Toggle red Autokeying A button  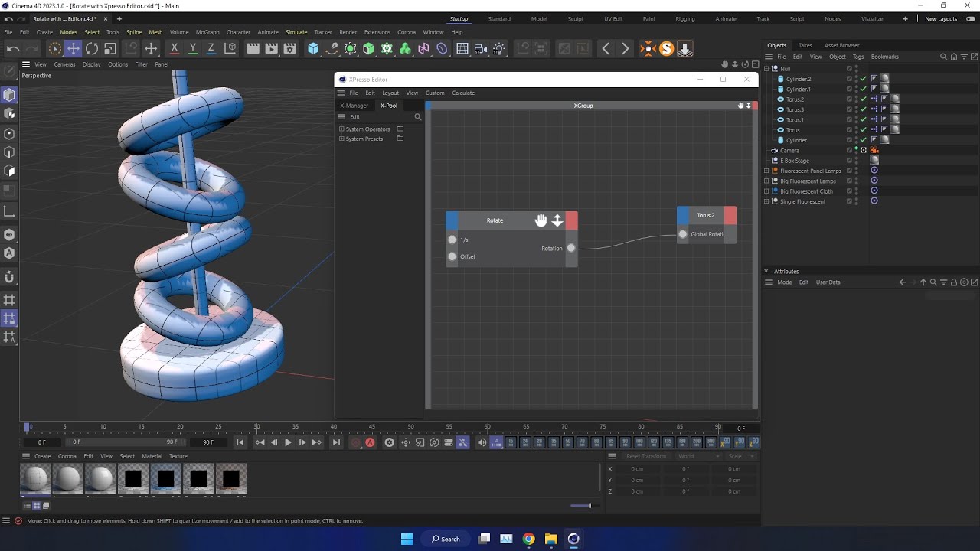click(371, 442)
